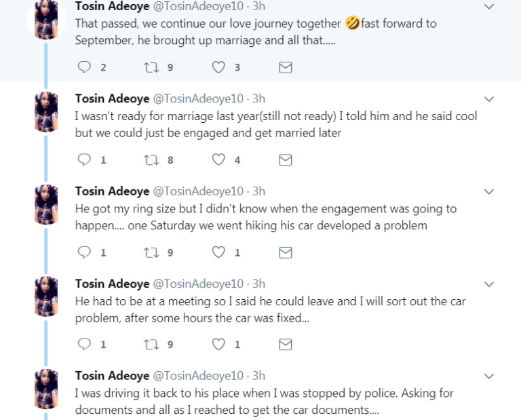Retweet the 'car was fixed' tweet
This screenshot has width=521, height=420.
coord(151,344)
